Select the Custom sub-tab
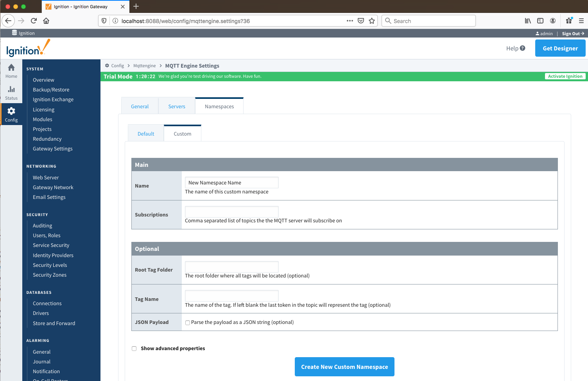Viewport: 588px width, 381px height. (x=183, y=133)
